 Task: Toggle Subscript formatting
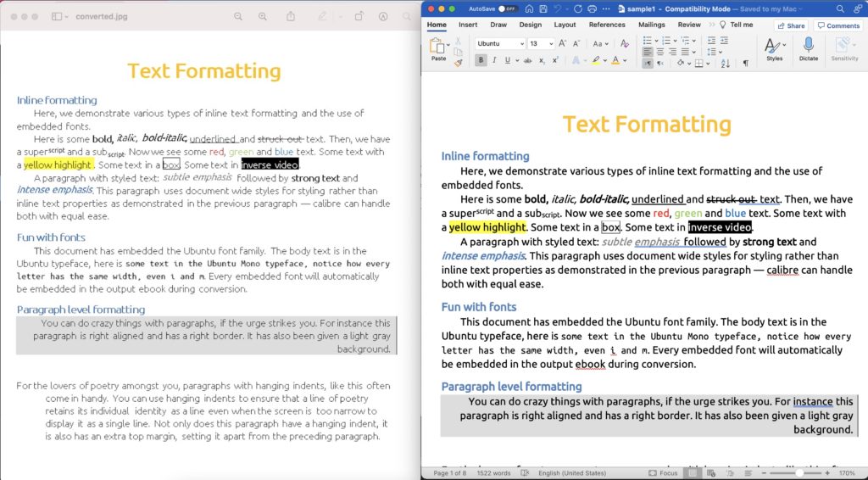click(542, 61)
